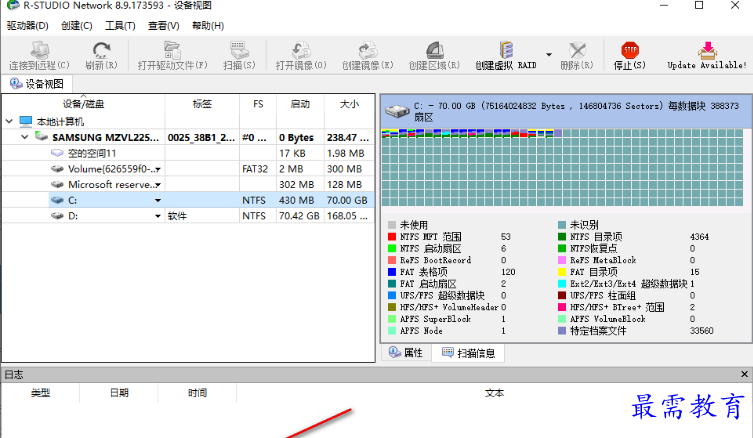Open the 驱动器(D) menu
Screen dimensions: 753x438
pos(27,26)
